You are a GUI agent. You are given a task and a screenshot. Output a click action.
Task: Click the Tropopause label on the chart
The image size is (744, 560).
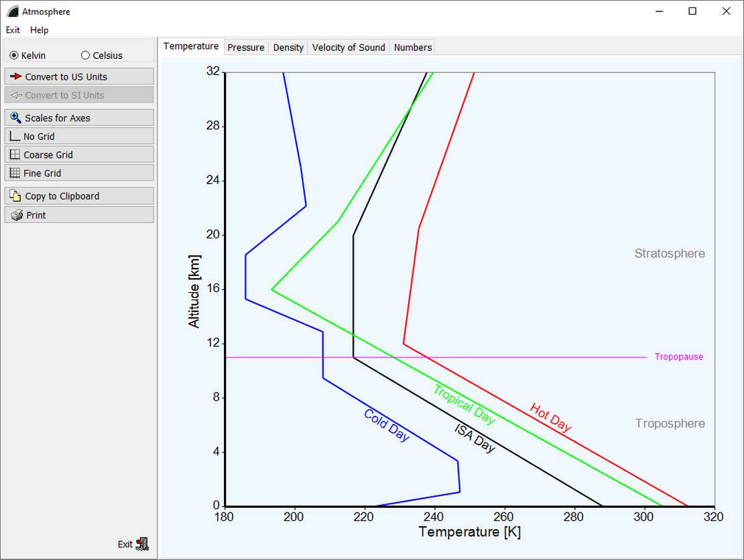679,357
